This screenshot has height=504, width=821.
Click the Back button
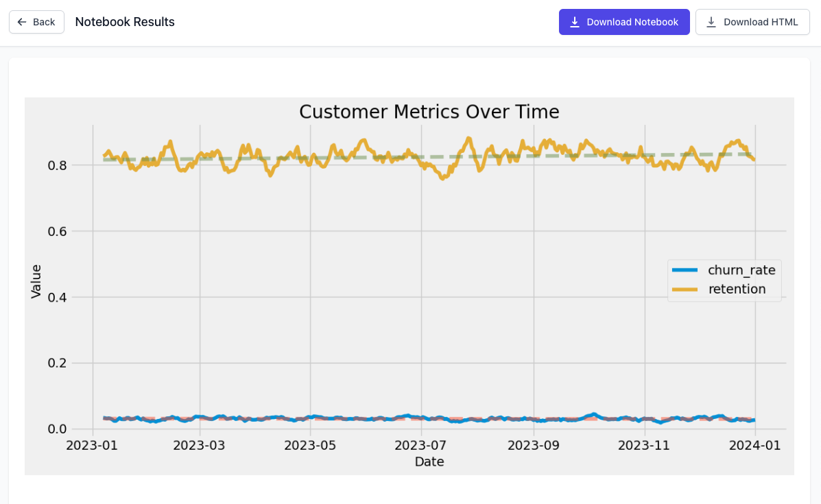coord(36,21)
